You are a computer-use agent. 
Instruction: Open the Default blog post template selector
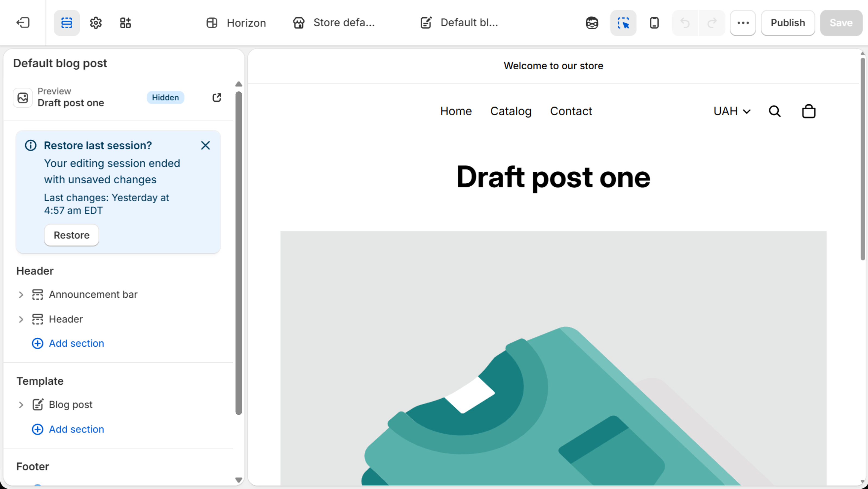tap(459, 23)
